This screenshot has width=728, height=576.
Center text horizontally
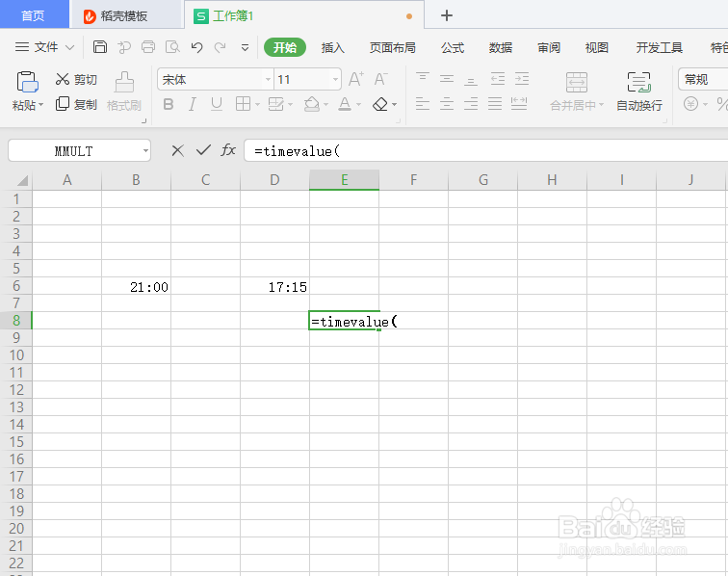tap(447, 104)
